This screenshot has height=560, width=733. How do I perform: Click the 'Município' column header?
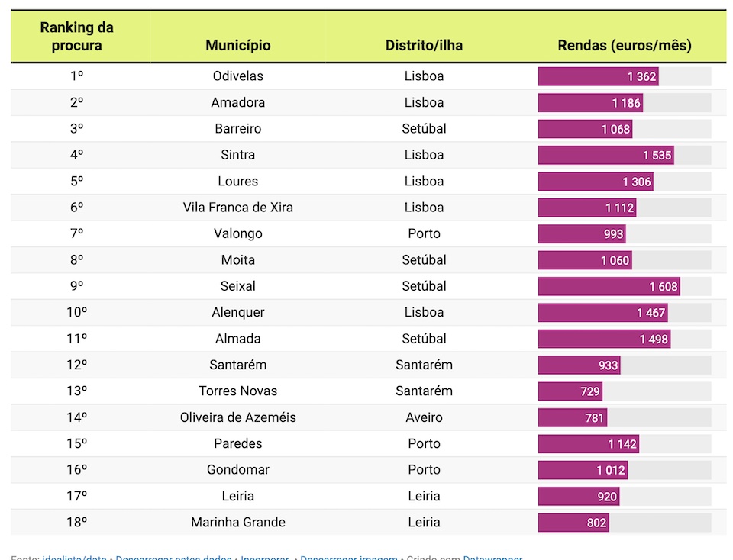(237, 46)
